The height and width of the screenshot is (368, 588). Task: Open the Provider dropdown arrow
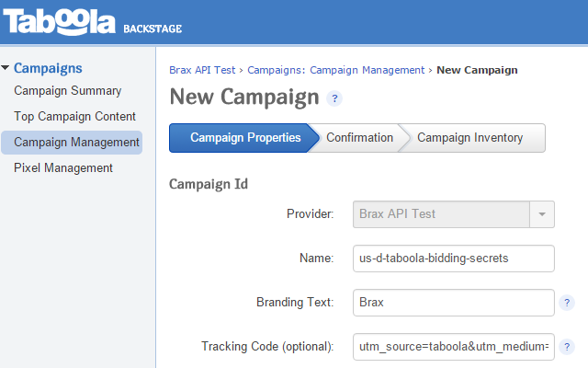542,214
